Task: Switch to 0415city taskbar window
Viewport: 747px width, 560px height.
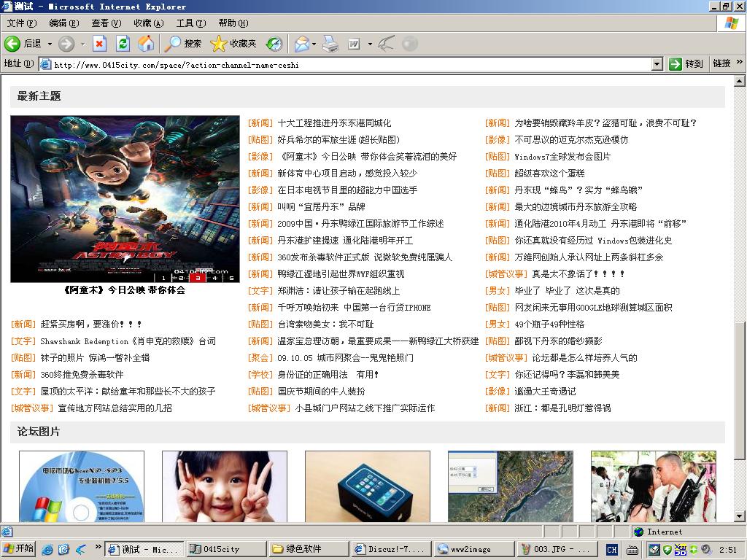Action: pyautogui.click(x=226, y=549)
